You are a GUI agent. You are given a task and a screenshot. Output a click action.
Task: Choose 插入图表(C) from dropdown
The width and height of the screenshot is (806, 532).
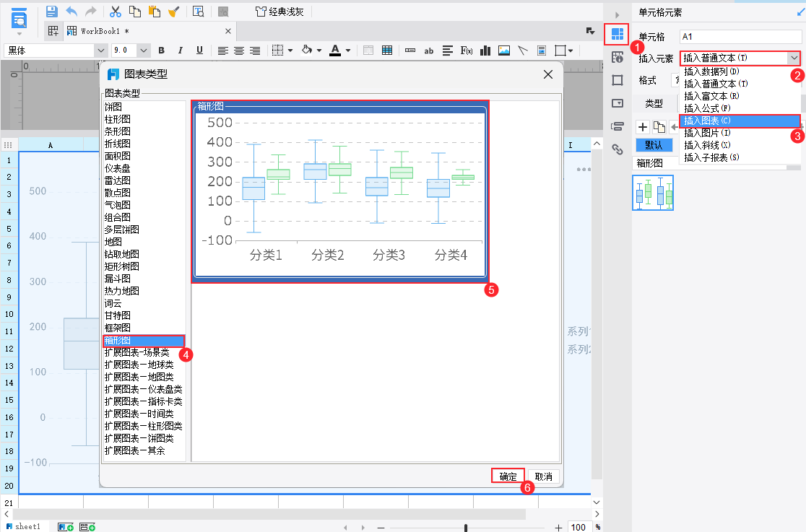tap(740, 121)
